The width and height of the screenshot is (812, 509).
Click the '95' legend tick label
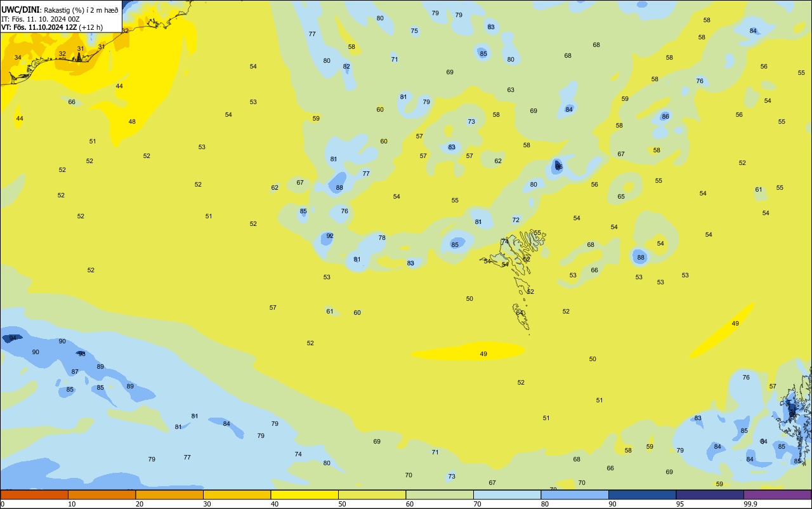pyautogui.click(x=680, y=504)
